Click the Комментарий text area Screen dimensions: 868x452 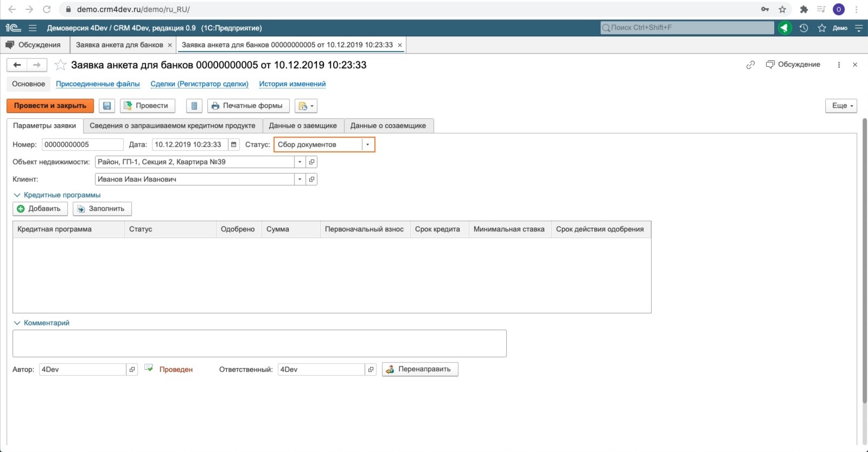pyautogui.click(x=259, y=344)
